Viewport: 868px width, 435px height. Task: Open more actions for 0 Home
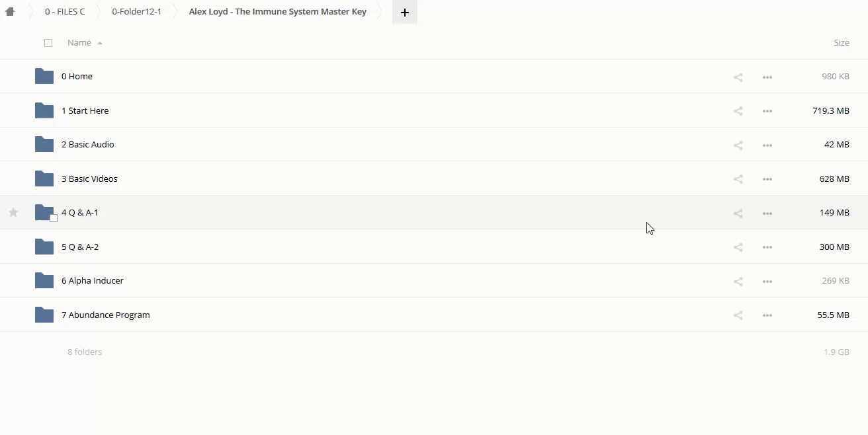(767, 77)
